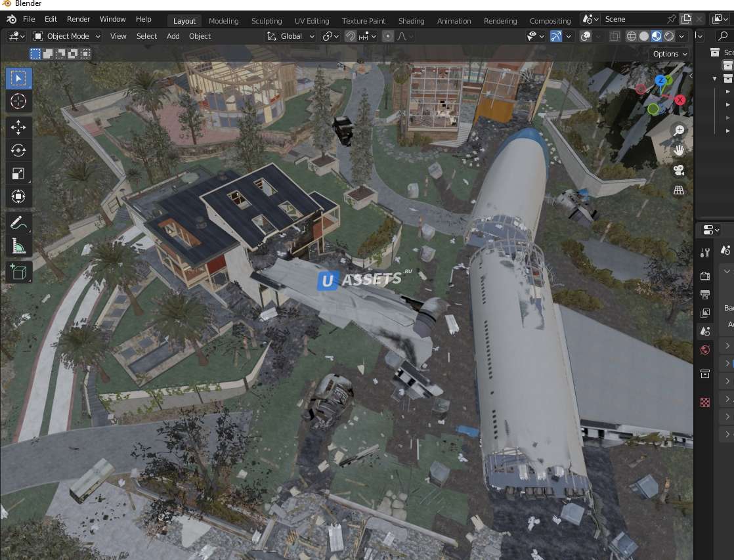Open viewport shading options dropdown arrow

coord(681,36)
